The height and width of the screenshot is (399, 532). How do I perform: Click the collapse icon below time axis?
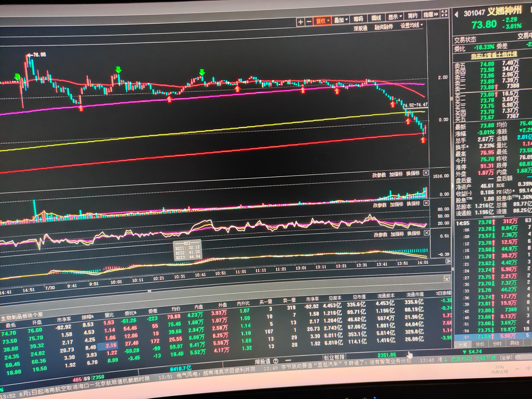[447, 279]
